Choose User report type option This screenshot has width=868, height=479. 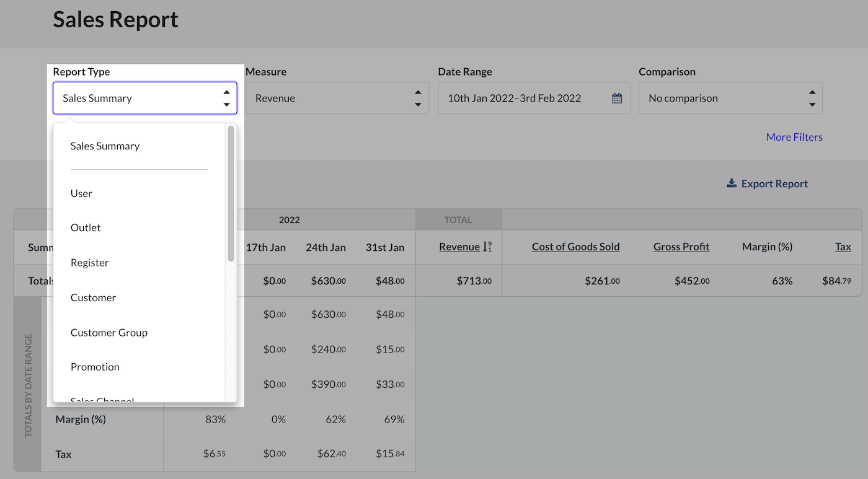coord(81,193)
